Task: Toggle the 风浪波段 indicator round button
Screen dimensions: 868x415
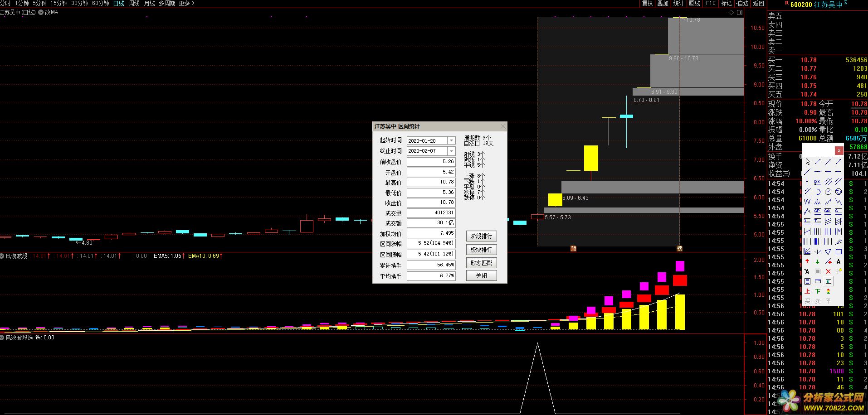Action: click(x=2, y=256)
